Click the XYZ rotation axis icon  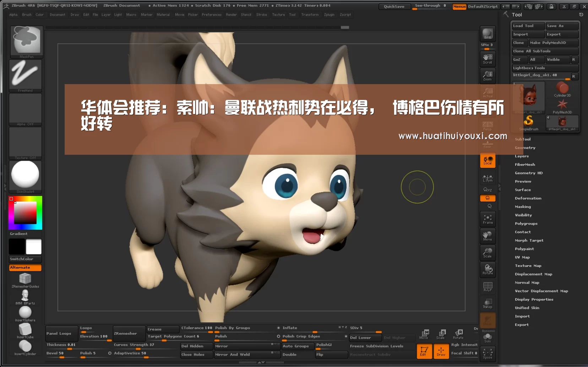coord(488,190)
